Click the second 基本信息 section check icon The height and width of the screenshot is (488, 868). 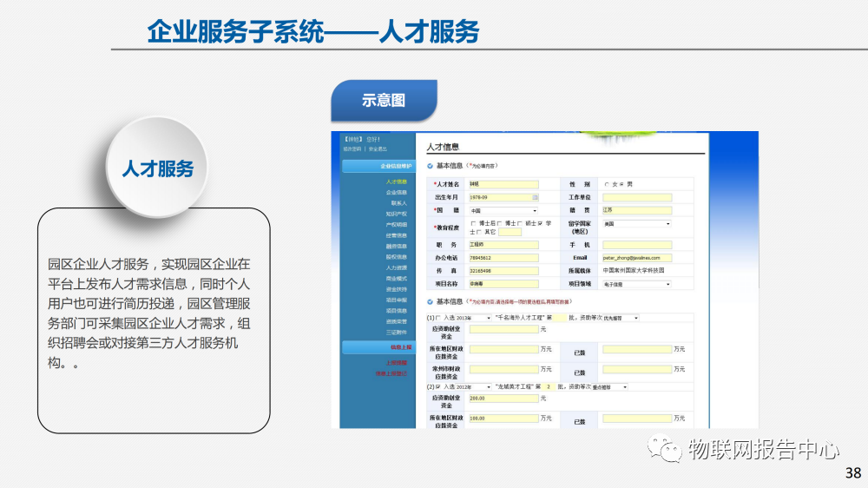click(x=431, y=302)
